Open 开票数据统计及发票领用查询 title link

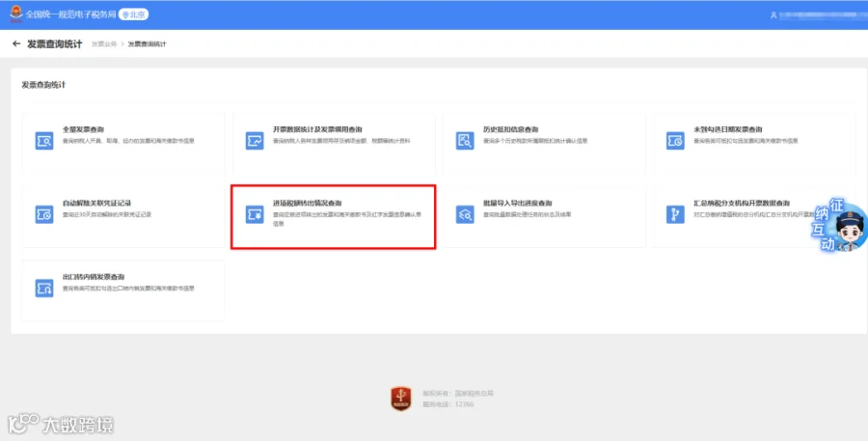(x=317, y=129)
